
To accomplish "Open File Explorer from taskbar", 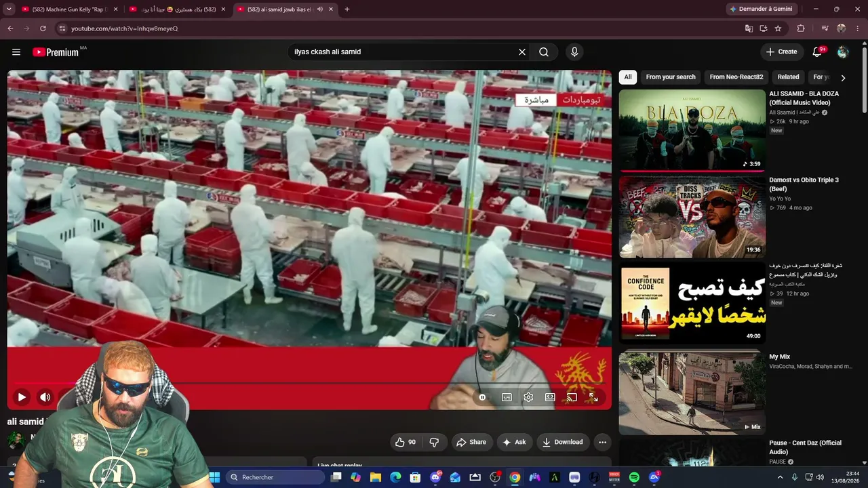I will [376, 477].
